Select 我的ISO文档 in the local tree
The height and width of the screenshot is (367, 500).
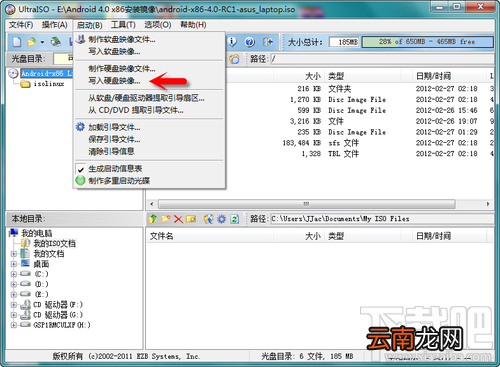pyautogui.click(x=54, y=243)
